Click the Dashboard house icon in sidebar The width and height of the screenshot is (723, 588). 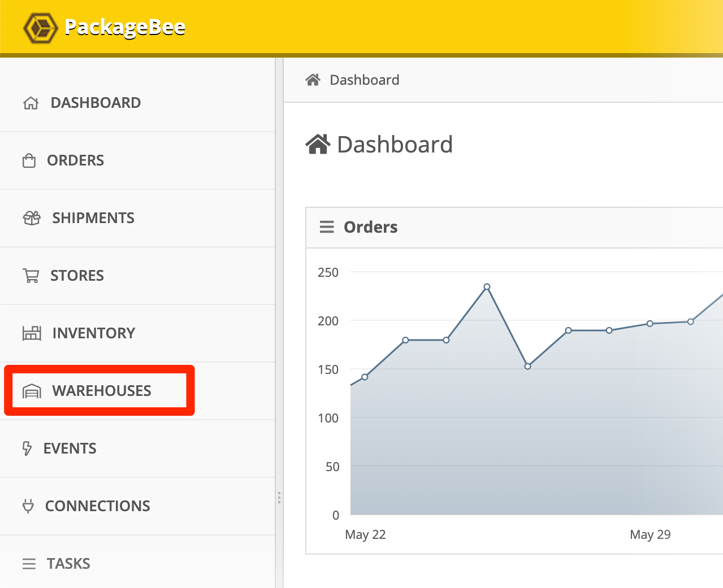[x=31, y=103]
